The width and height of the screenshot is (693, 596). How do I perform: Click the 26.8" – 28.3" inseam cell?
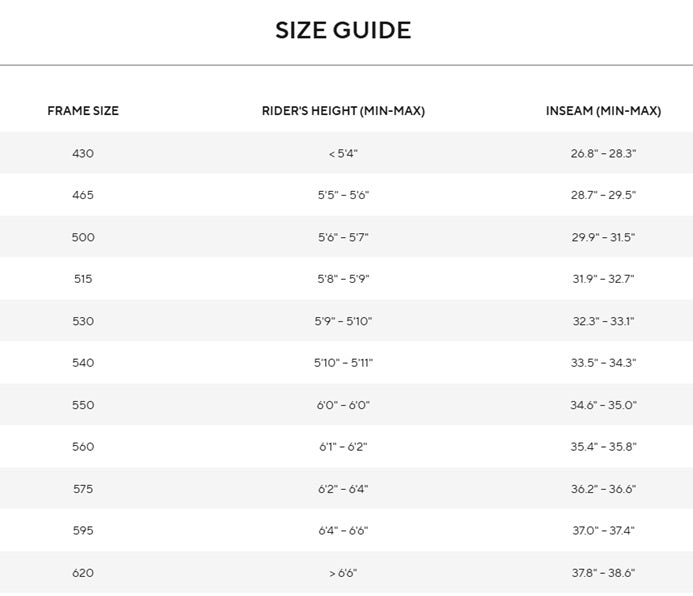click(603, 153)
